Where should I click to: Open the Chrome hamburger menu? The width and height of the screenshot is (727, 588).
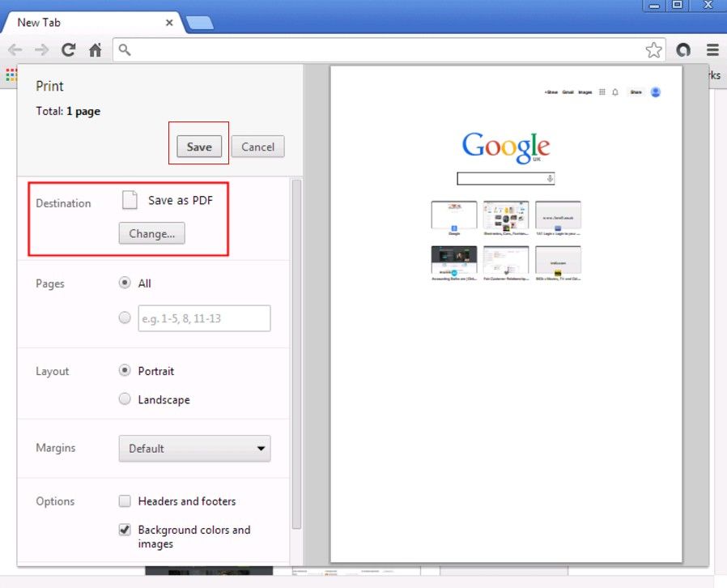click(x=712, y=49)
